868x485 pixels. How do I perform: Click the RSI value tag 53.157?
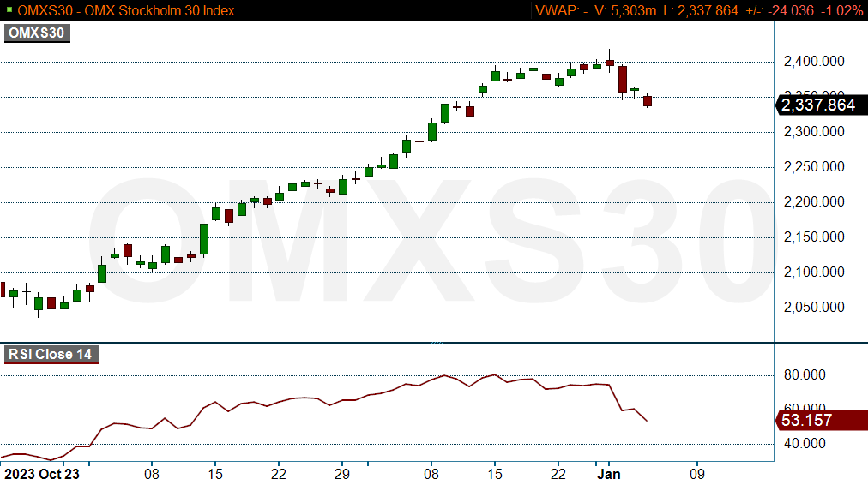click(x=822, y=420)
